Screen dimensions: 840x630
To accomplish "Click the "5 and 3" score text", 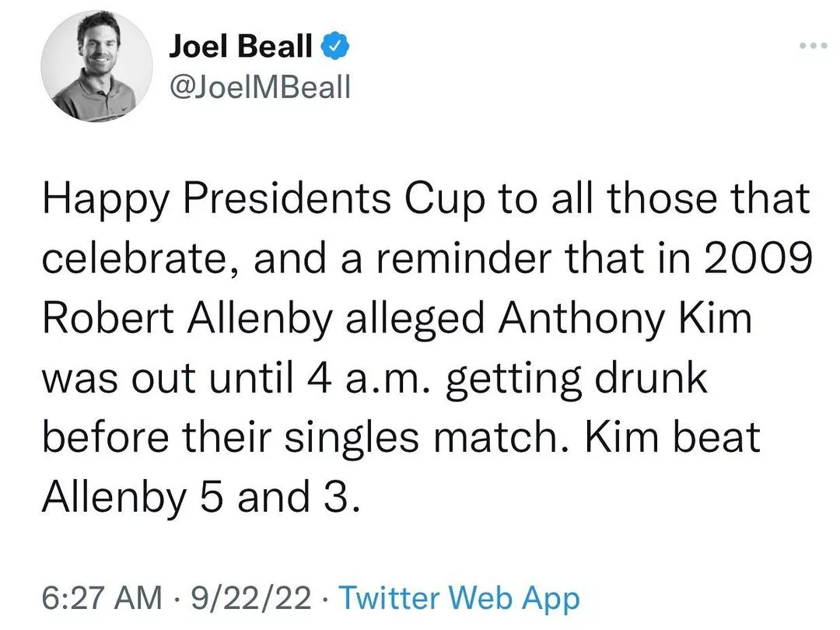I will tap(279, 499).
